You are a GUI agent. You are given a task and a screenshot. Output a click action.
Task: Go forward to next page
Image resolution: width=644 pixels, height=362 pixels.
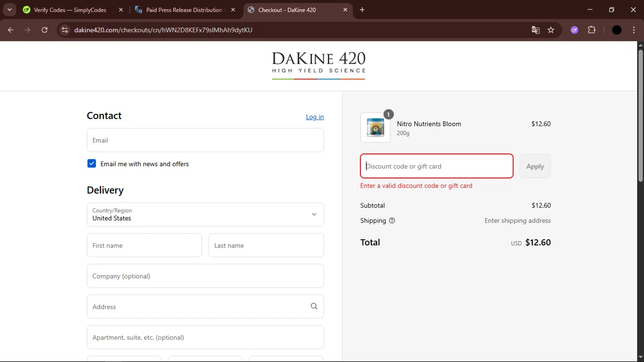27,30
